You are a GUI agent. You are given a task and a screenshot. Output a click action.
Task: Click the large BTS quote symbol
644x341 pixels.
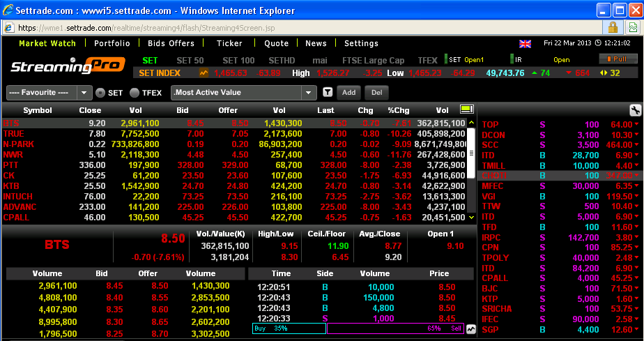[57, 245]
